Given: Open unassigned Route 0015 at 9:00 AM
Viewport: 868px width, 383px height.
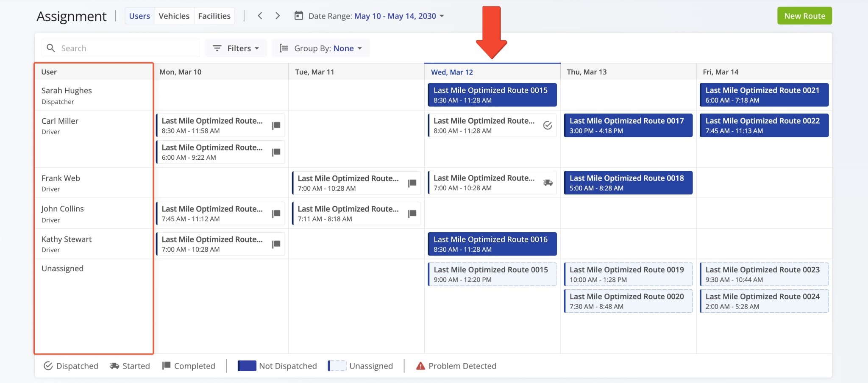Looking at the screenshot, I should [492, 274].
